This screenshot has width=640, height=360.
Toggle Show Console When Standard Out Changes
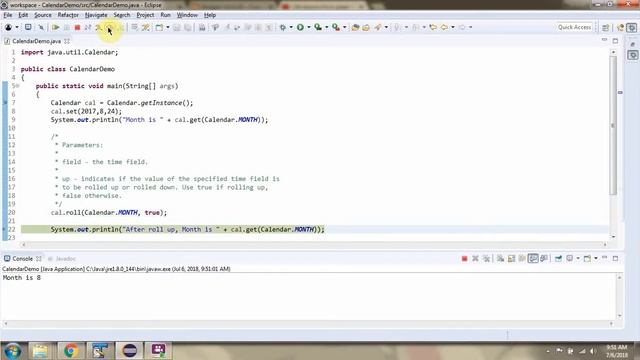click(533, 258)
